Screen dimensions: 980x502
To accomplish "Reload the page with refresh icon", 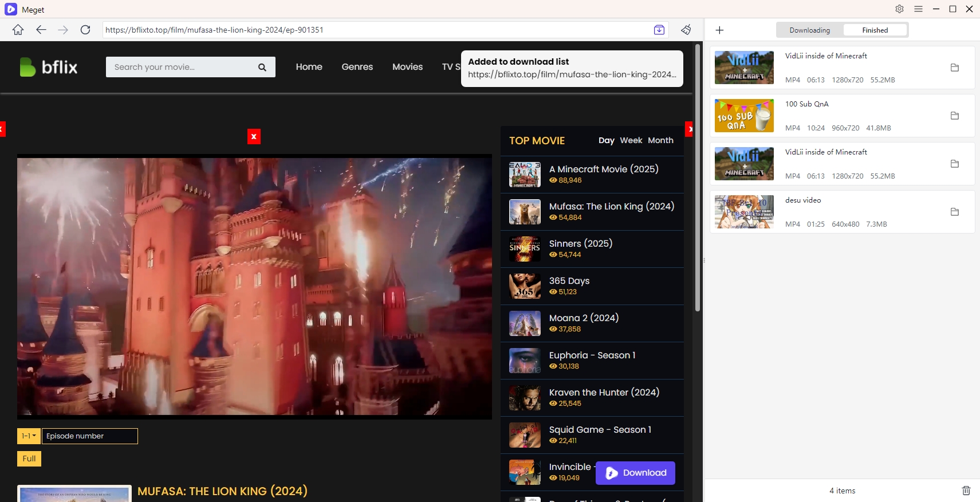I will 85,30.
